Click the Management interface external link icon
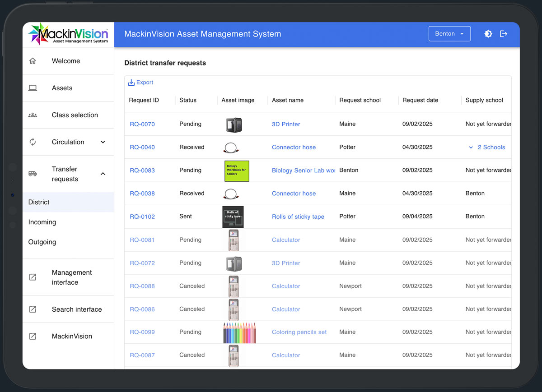The width and height of the screenshot is (542, 392). point(33,277)
